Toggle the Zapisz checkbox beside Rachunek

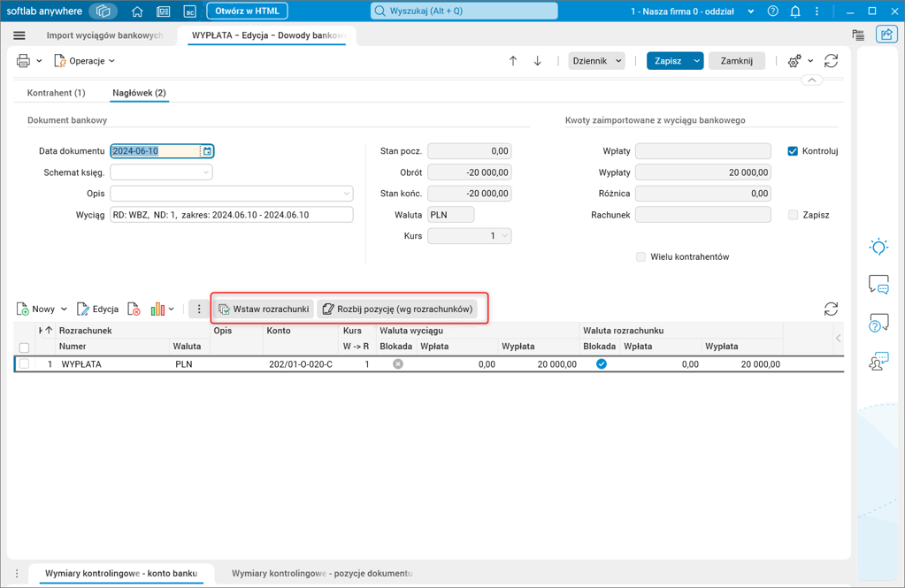coord(793,215)
